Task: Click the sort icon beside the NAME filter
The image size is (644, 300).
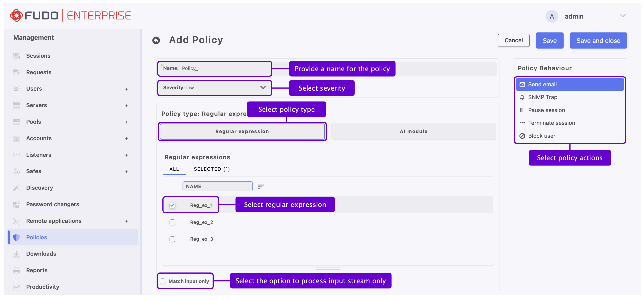Action: coord(261,186)
